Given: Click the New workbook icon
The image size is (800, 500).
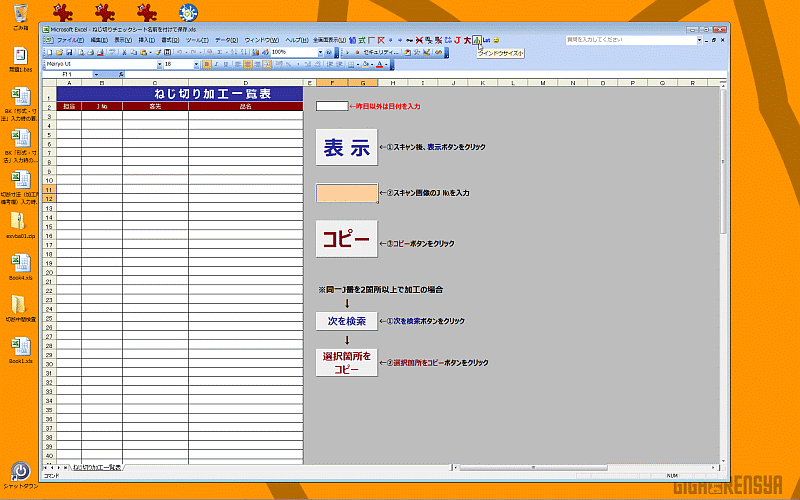Looking at the screenshot, I should 49,52.
